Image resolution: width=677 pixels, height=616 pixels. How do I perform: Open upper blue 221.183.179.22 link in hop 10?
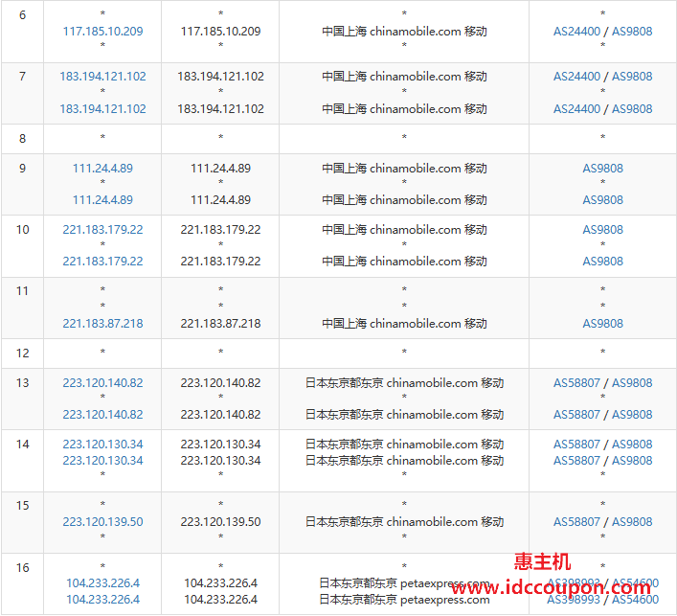(102, 229)
